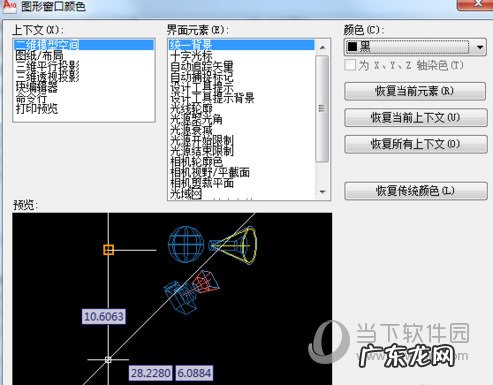Select 块编辑器 context
The image size is (493, 385).
click(x=84, y=87)
